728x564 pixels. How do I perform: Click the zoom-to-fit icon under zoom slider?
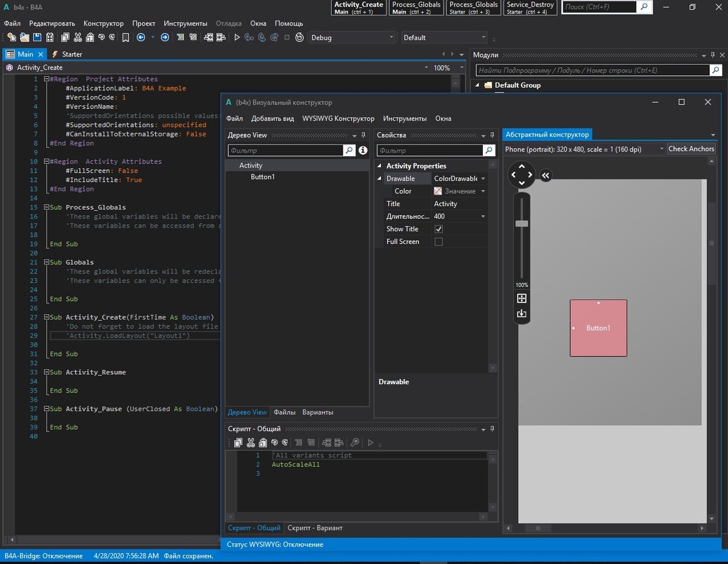click(521, 298)
